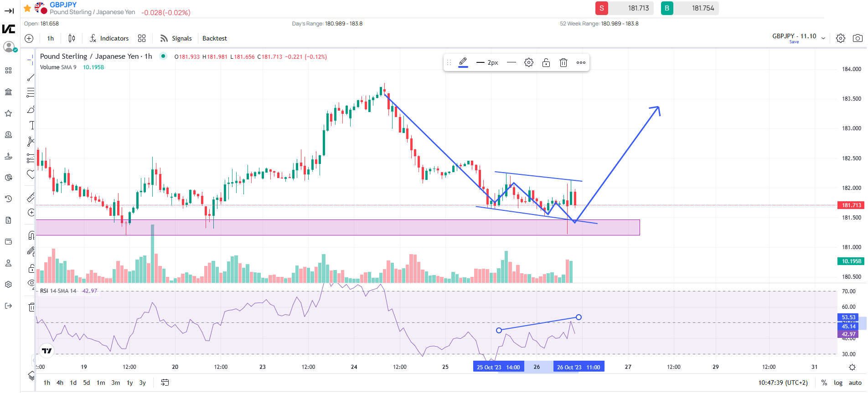The image size is (868, 393).
Task: Open the line color pencil swatch
Action: pyautogui.click(x=463, y=62)
